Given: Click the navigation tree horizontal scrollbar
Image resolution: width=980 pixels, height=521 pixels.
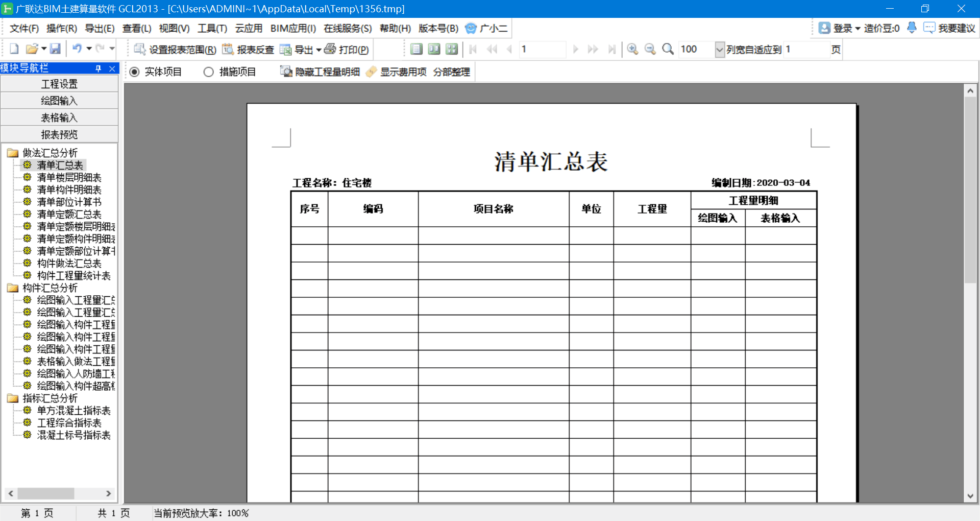Looking at the screenshot, I should click(59, 493).
